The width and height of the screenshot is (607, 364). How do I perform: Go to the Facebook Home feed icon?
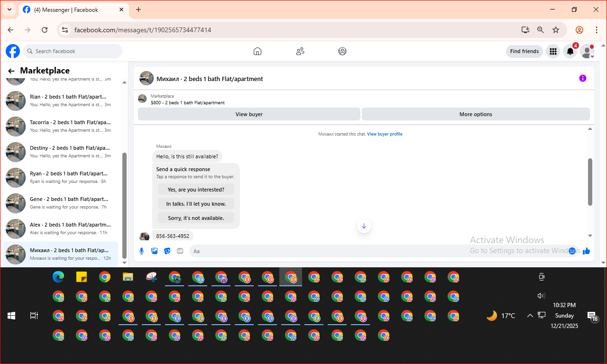click(258, 51)
